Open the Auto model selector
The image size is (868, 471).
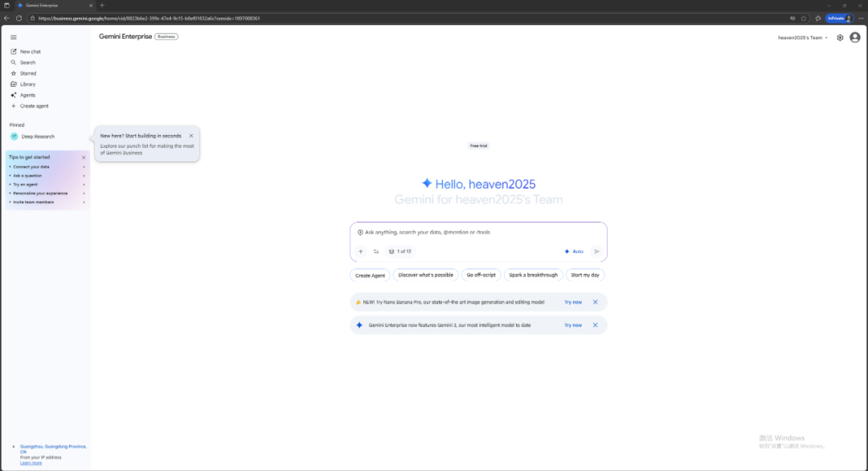point(574,252)
